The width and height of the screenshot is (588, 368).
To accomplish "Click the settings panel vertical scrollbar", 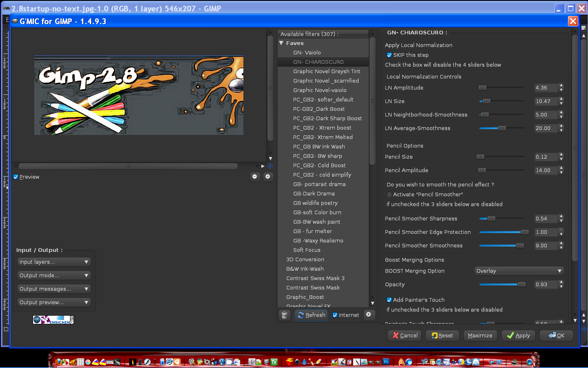I will coord(575,148).
